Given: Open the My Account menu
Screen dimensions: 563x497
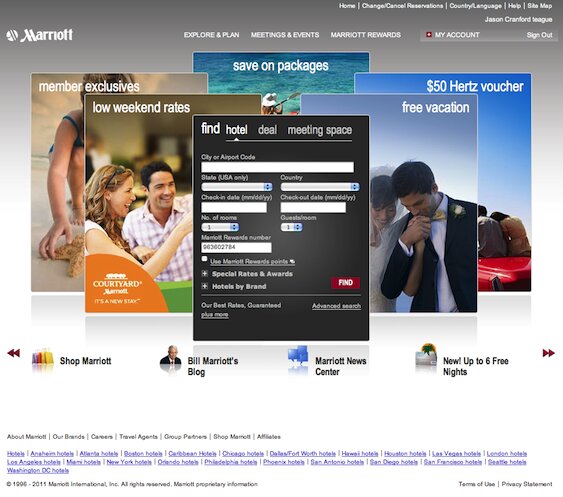Looking at the screenshot, I should [457, 35].
